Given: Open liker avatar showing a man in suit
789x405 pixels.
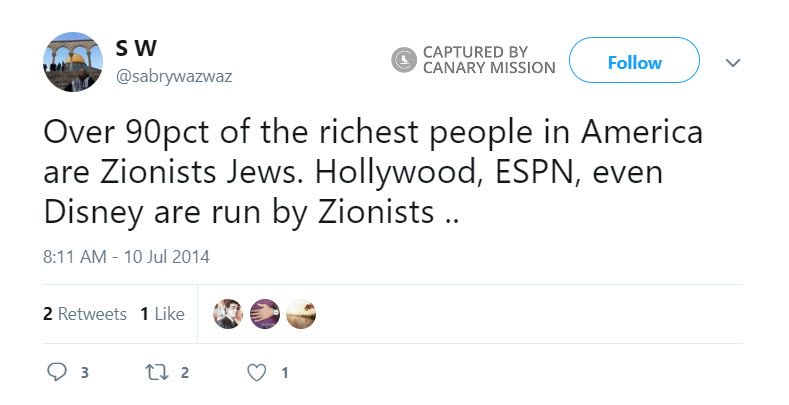Looking at the screenshot, I should [228, 314].
